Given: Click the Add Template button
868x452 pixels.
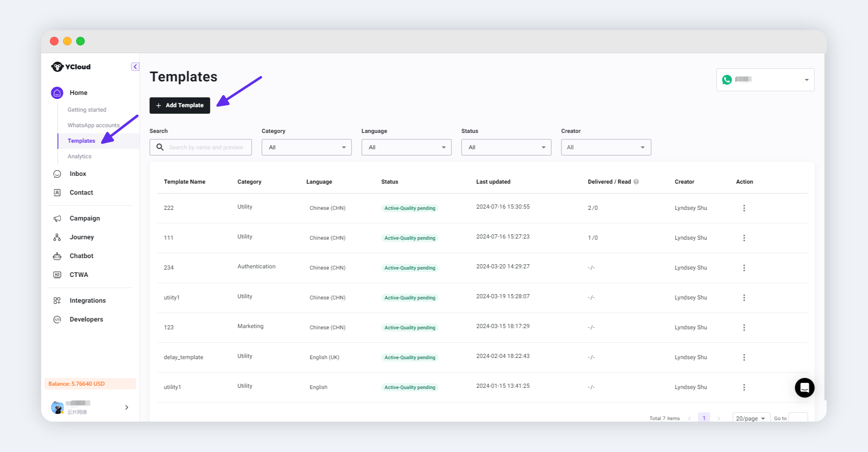Looking at the screenshot, I should 180,106.
